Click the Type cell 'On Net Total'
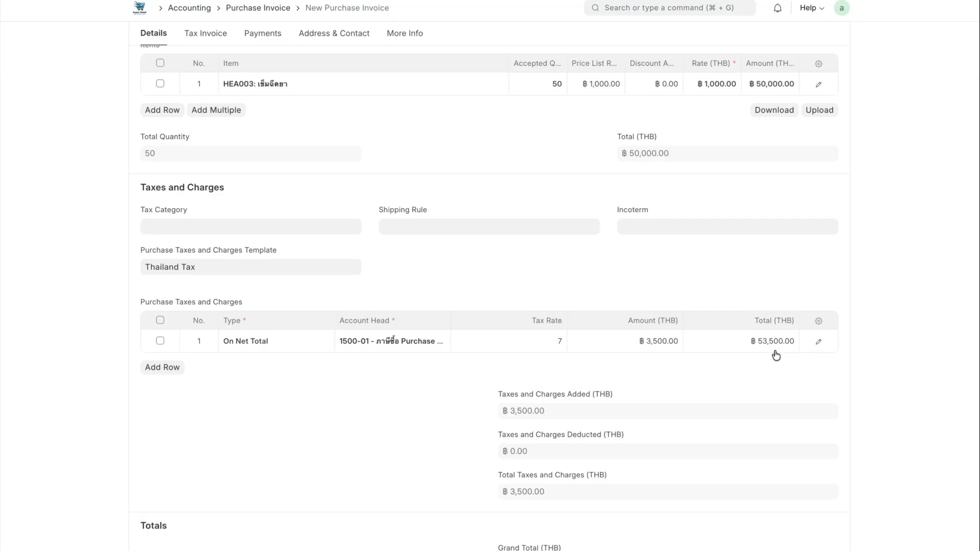This screenshot has width=980, height=551. coord(277,341)
